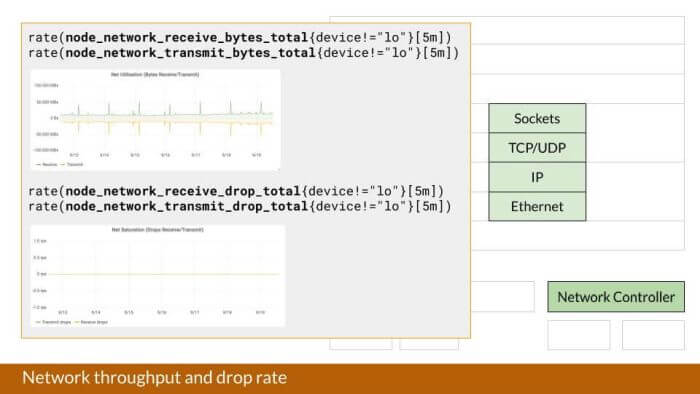Viewport: 700px width, 394px height.
Task: Click the 'Network throughput and drop rate' slide title
Action: point(154,378)
